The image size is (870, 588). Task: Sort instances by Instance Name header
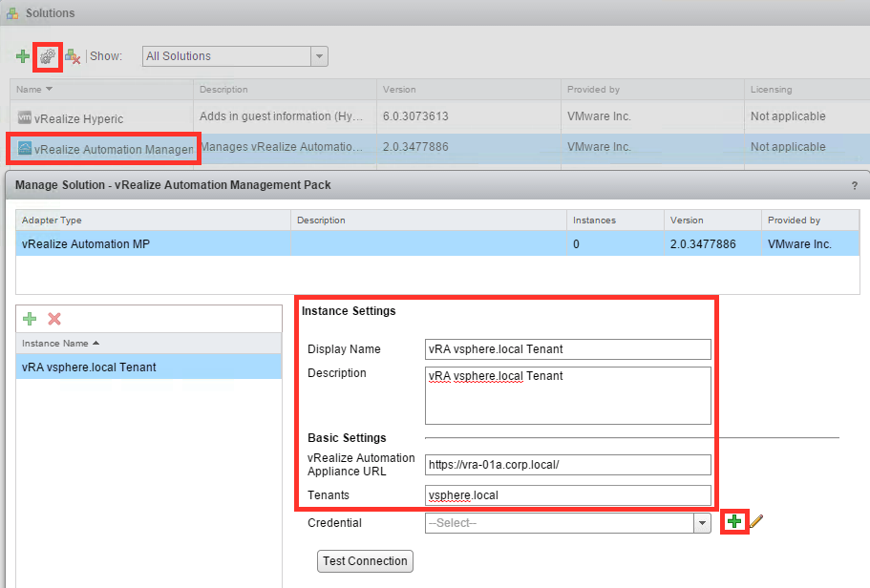(x=148, y=344)
